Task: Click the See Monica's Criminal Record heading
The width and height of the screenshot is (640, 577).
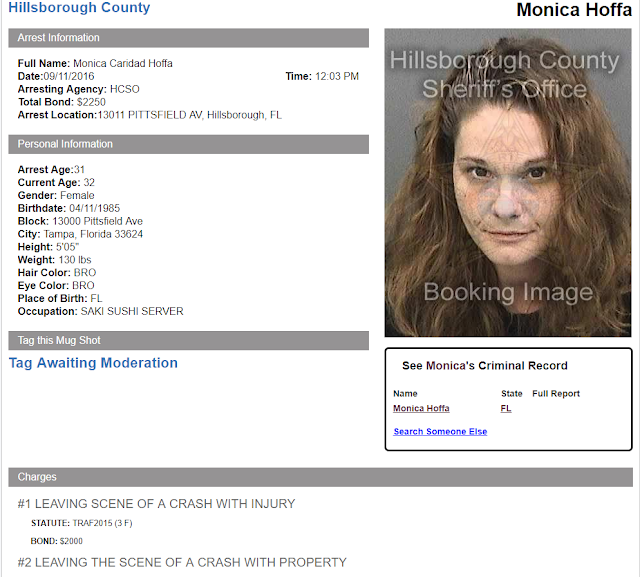Action: (x=484, y=366)
